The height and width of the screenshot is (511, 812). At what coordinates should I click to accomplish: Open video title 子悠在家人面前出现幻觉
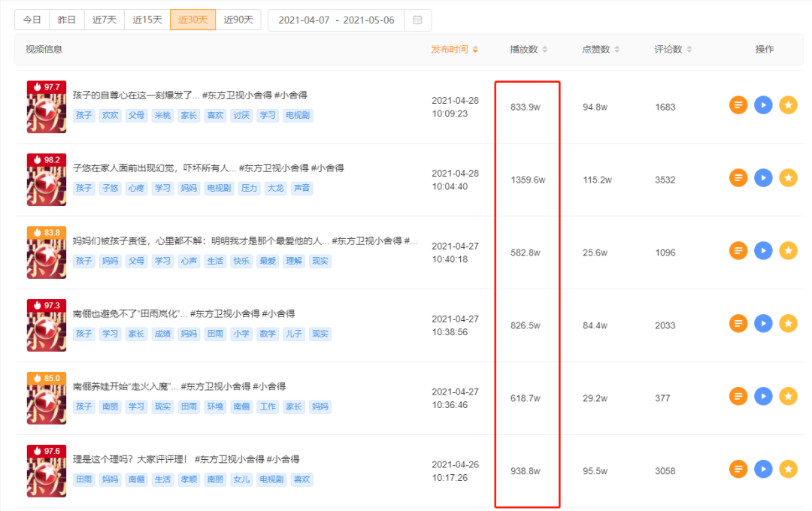point(209,168)
